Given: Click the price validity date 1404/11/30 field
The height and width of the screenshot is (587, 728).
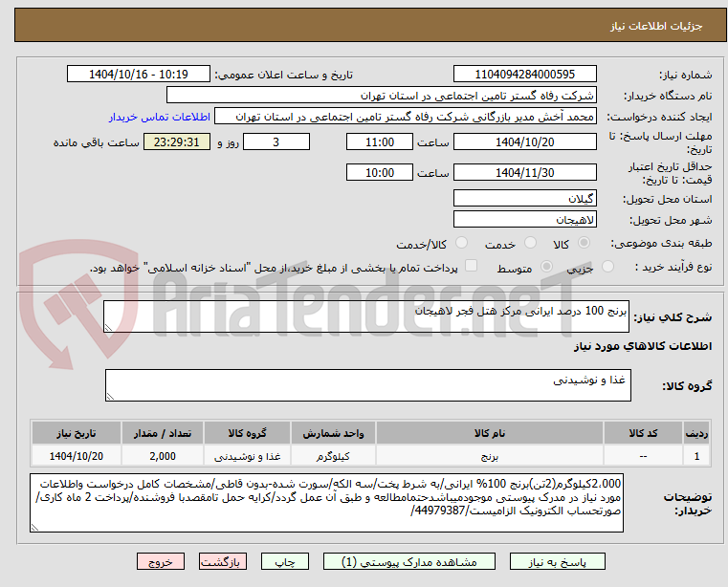Looking at the screenshot, I should coord(524,173).
